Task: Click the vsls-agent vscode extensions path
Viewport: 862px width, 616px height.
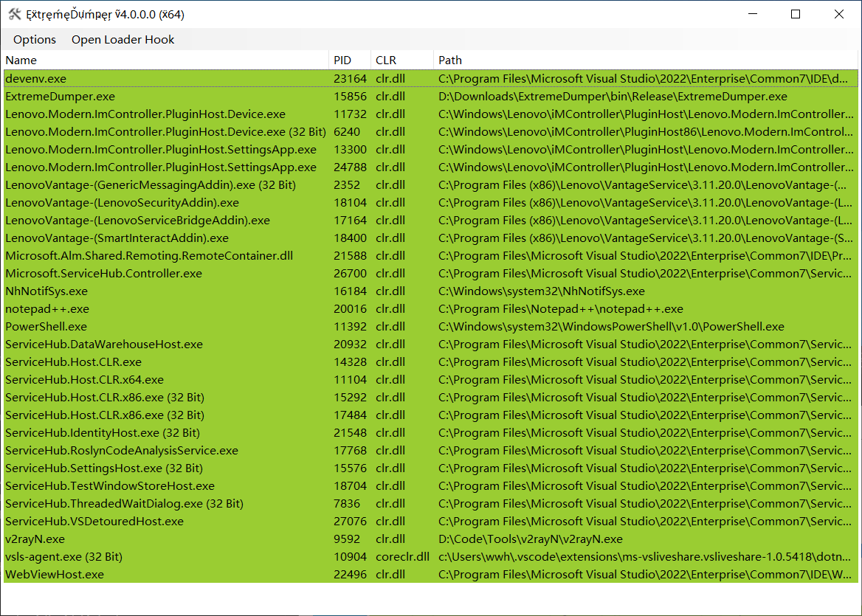Action: pyautogui.click(x=645, y=557)
